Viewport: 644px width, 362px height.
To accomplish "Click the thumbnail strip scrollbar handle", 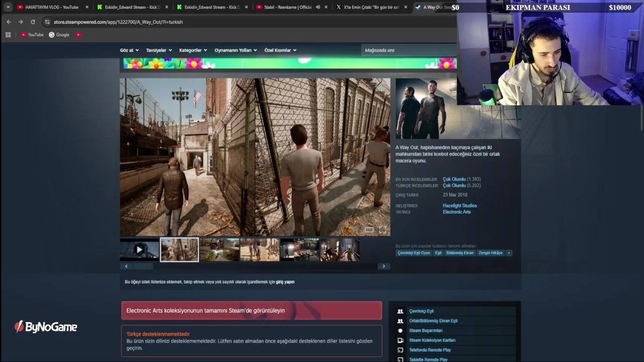I will point(143,266).
